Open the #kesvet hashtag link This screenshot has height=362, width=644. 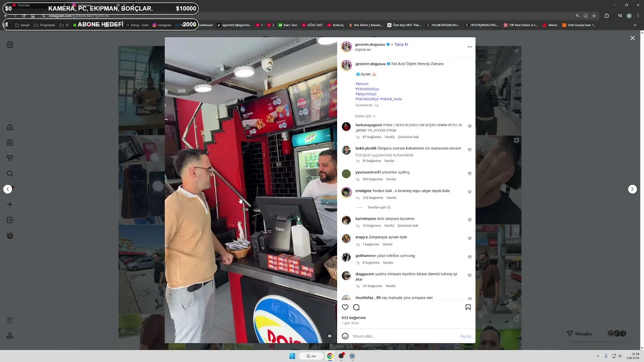pos(362,84)
